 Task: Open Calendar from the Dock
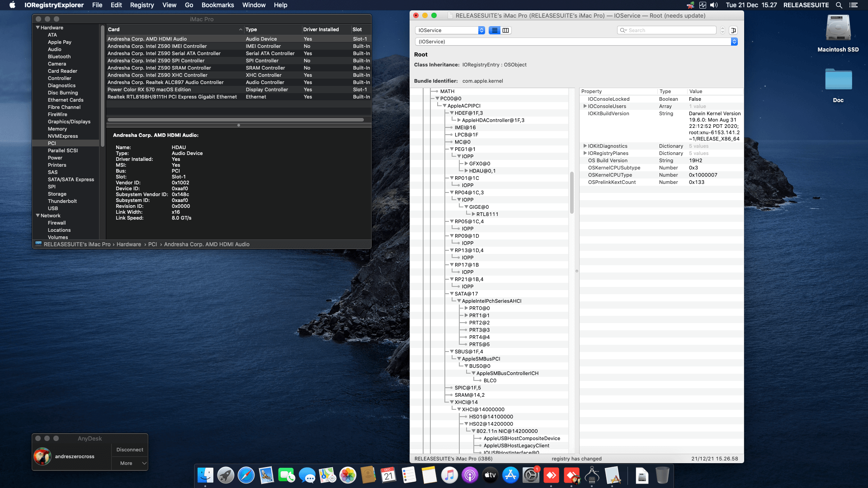[x=388, y=475]
